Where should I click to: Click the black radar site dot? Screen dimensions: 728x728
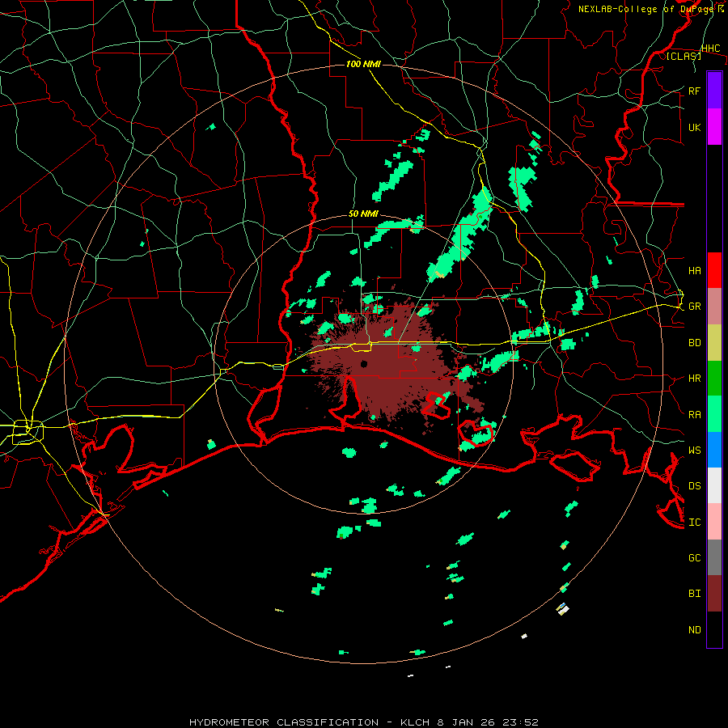coord(364,364)
